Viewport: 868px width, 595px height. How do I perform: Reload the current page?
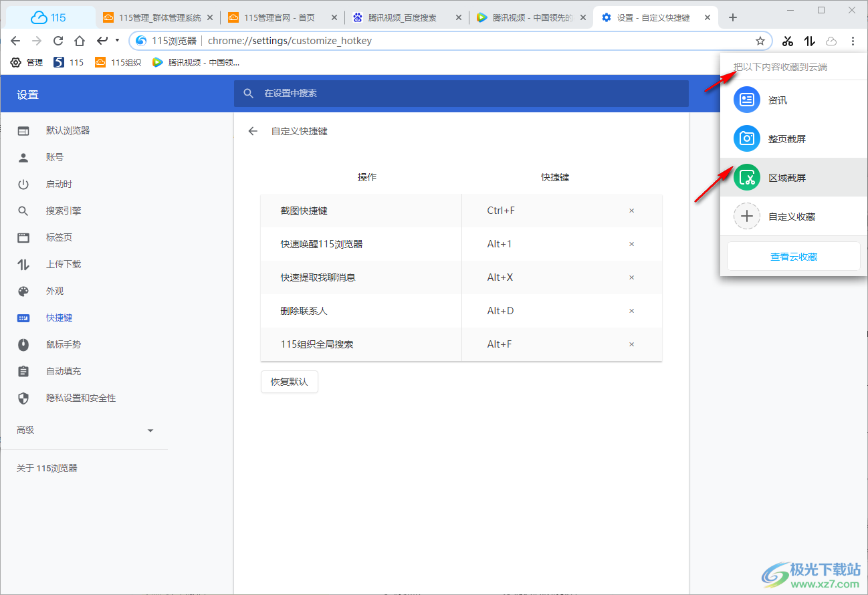click(58, 41)
